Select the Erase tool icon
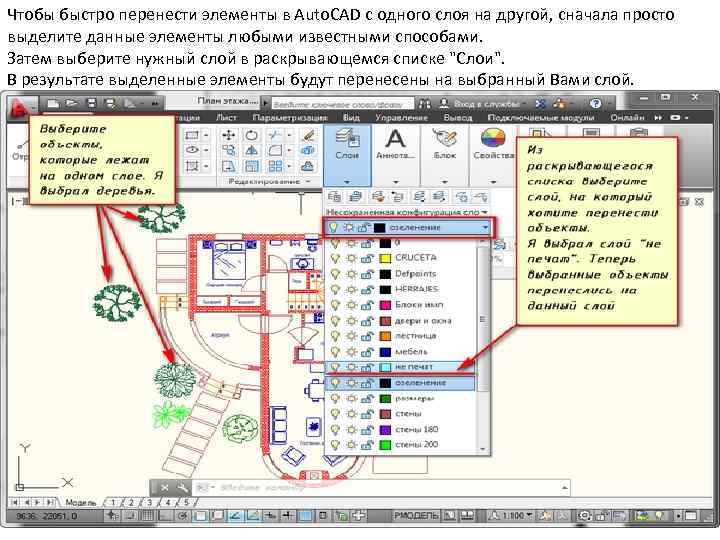Image resolution: width=720 pixels, height=540 pixels. pos(308,135)
